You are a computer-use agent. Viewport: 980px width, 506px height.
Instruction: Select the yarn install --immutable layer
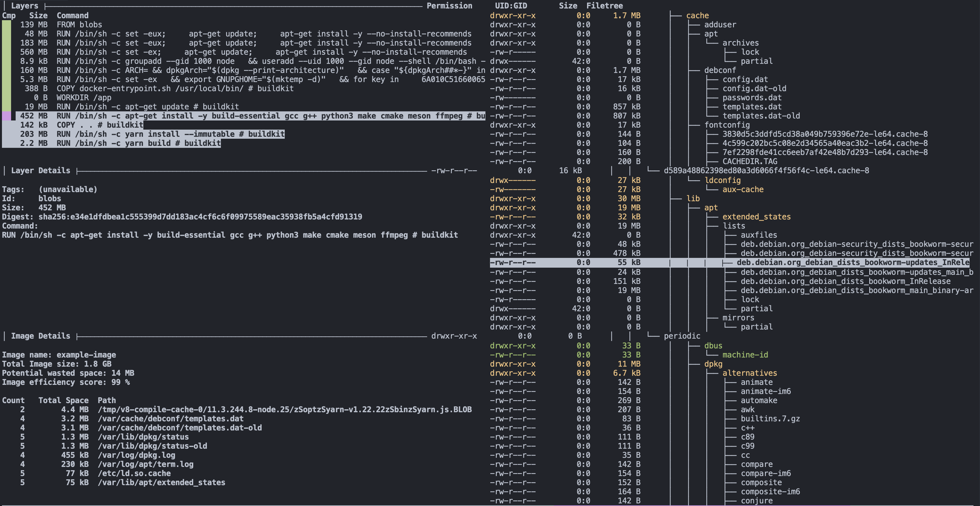(170, 134)
